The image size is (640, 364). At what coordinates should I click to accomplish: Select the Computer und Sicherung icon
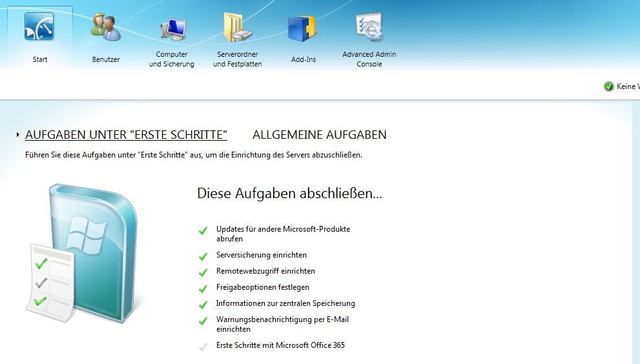pos(173,30)
